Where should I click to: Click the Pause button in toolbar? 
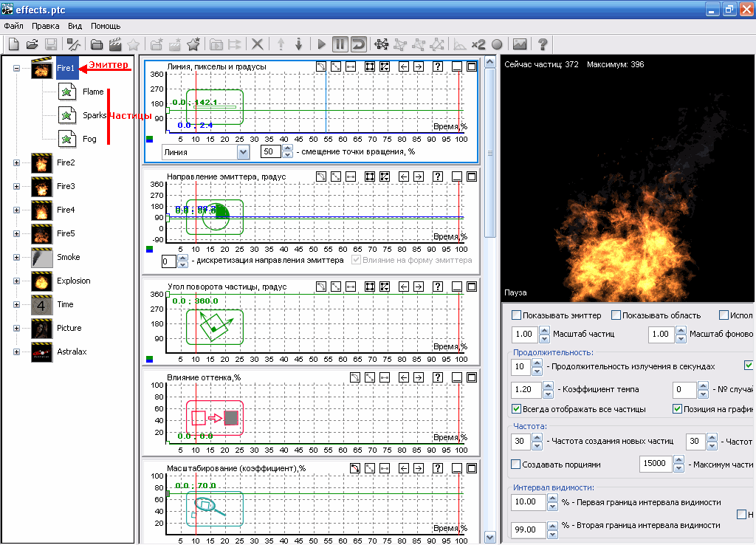(x=340, y=44)
